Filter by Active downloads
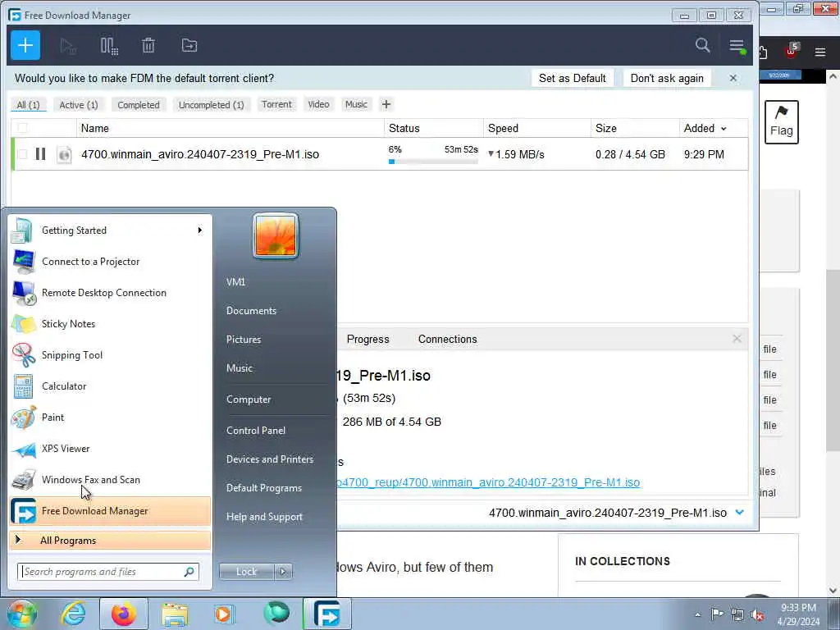This screenshot has width=840, height=630. coord(78,105)
